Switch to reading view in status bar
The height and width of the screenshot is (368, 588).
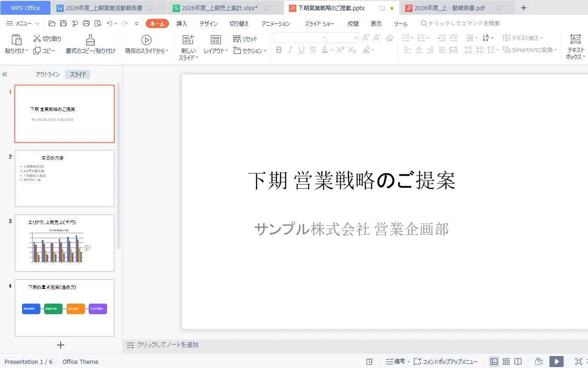coord(518,362)
